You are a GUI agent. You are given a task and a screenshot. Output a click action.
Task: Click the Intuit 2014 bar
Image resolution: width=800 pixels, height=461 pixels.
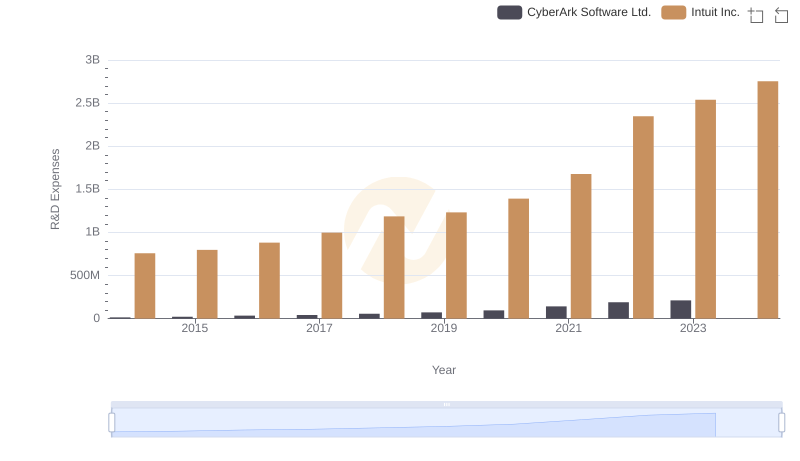pos(145,286)
